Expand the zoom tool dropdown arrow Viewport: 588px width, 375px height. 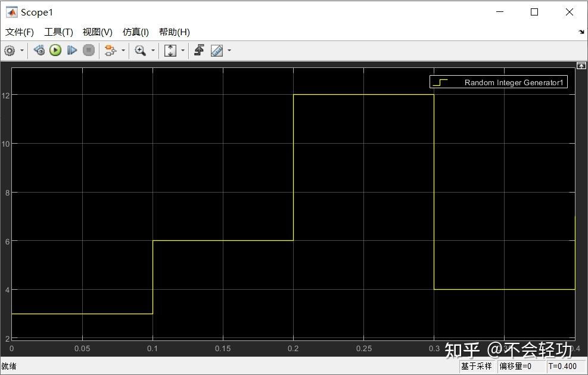pos(153,50)
